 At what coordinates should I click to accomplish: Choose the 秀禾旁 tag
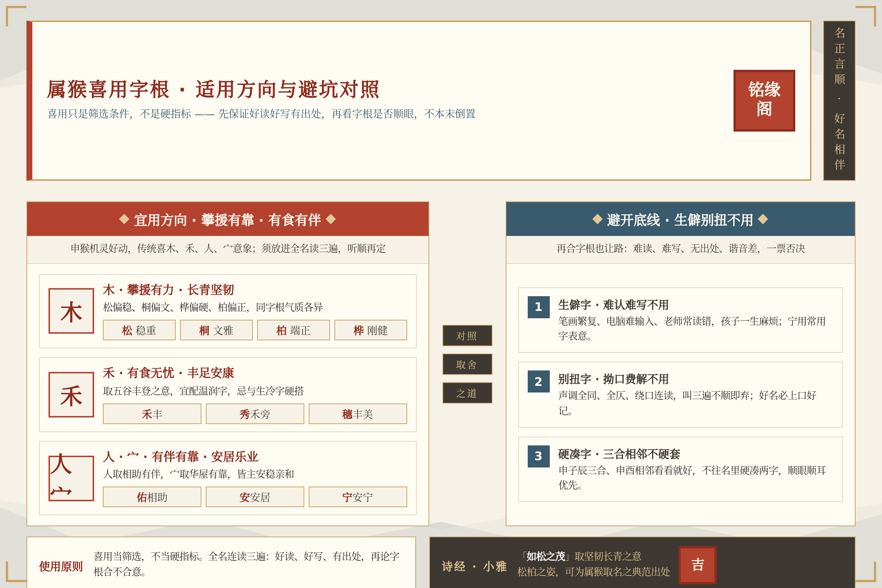click(x=255, y=414)
